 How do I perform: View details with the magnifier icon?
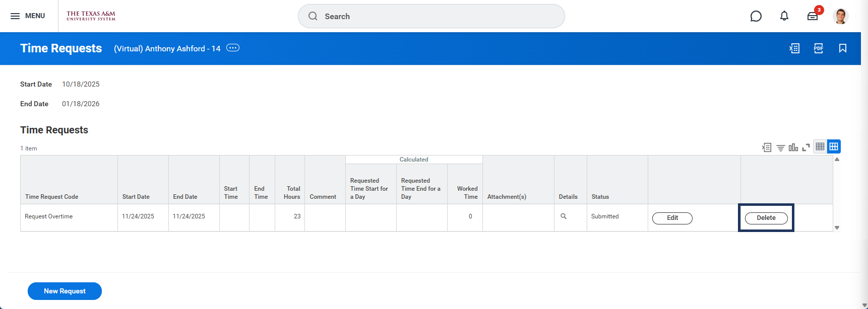click(x=564, y=216)
